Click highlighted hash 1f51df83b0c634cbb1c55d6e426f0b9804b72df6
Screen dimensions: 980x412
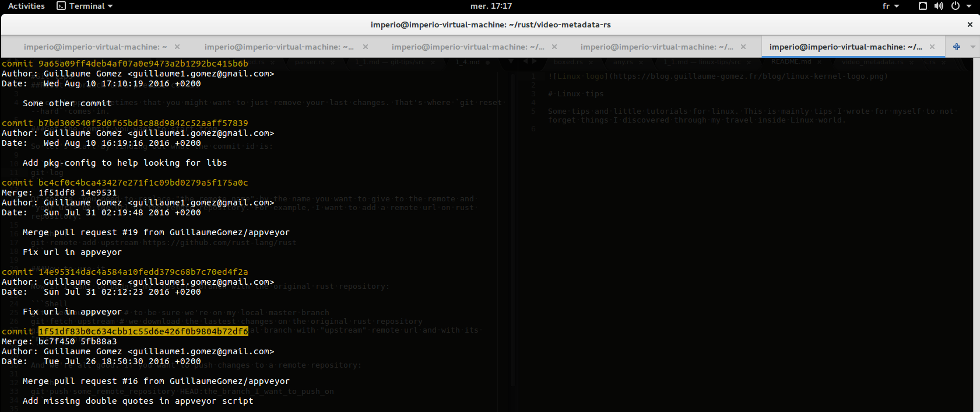coord(143,331)
